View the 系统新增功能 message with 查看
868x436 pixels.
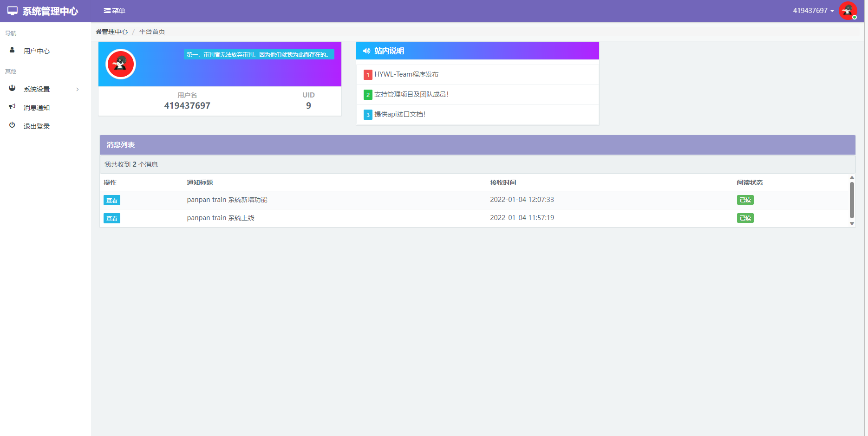click(112, 200)
